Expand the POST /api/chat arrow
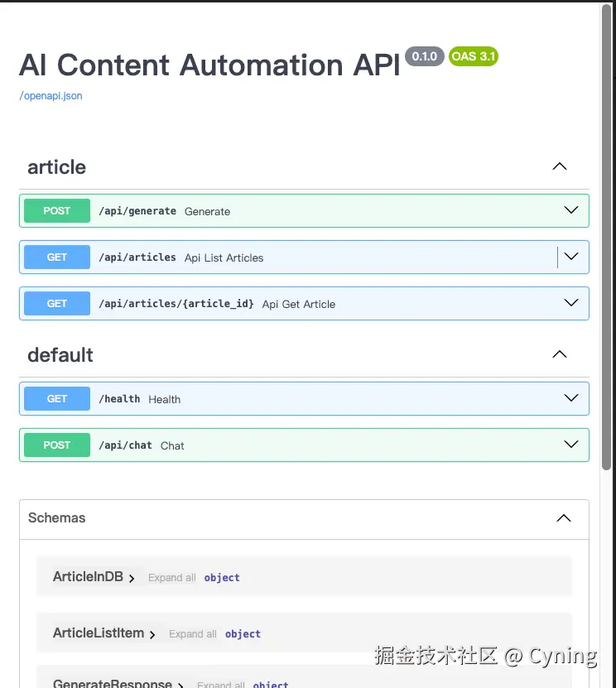616x688 pixels. pos(571,445)
